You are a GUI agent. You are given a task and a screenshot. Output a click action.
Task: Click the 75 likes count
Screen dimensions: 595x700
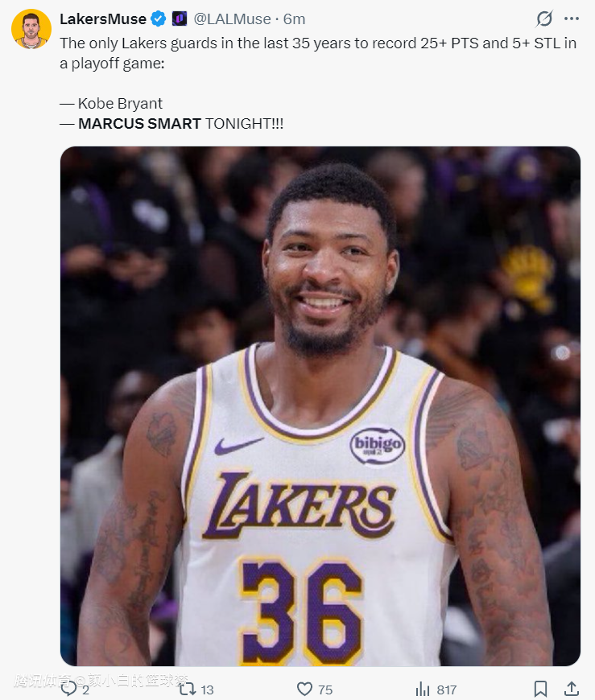[325, 690]
